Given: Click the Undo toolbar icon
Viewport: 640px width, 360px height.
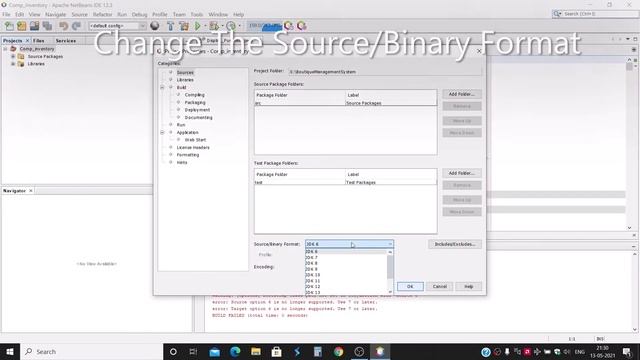Looking at the screenshot, I should [x=63, y=26].
